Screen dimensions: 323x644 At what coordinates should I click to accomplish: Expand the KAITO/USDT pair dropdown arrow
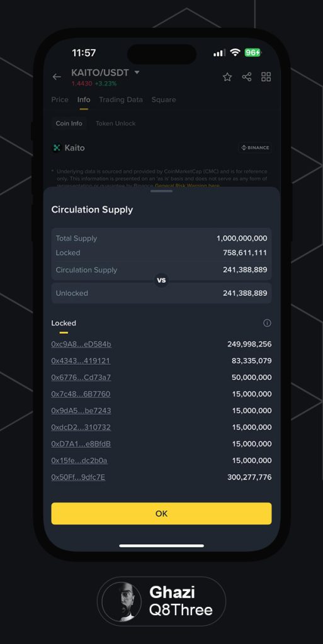pos(137,72)
